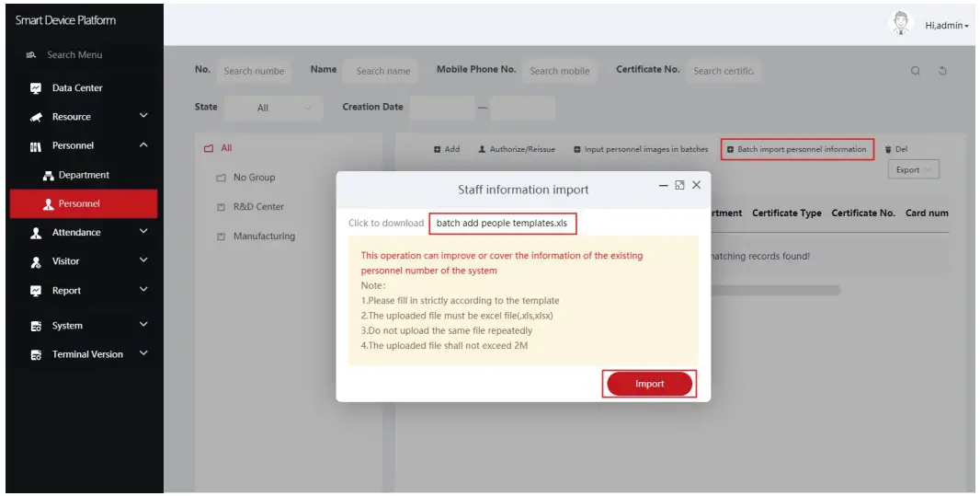Viewport: 980px width, 496px height.
Task: Click the Data Center chart icon
Action: pyautogui.click(x=36, y=88)
